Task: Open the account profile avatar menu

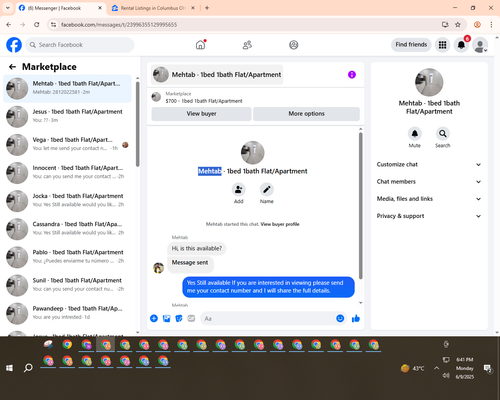Action: pos(480,45)
